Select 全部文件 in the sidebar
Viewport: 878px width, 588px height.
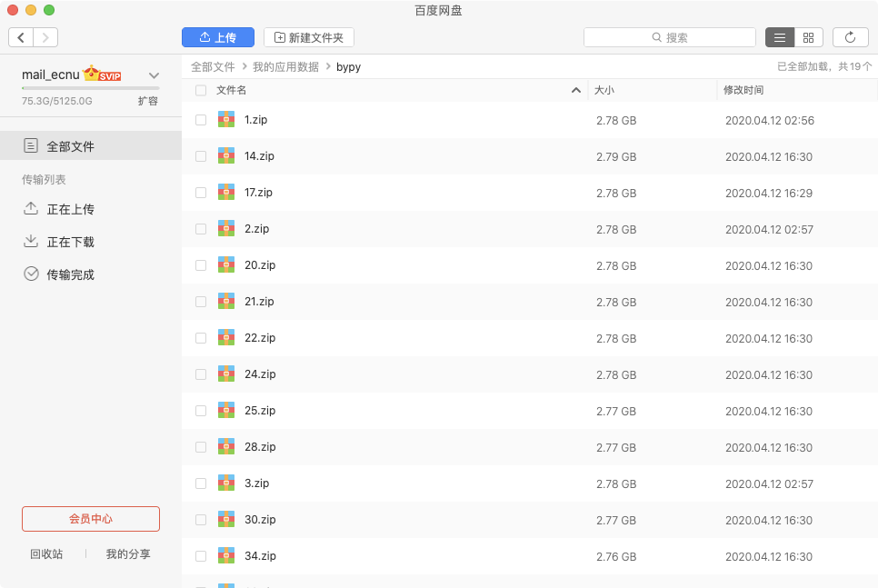click(x=91, y=145)
